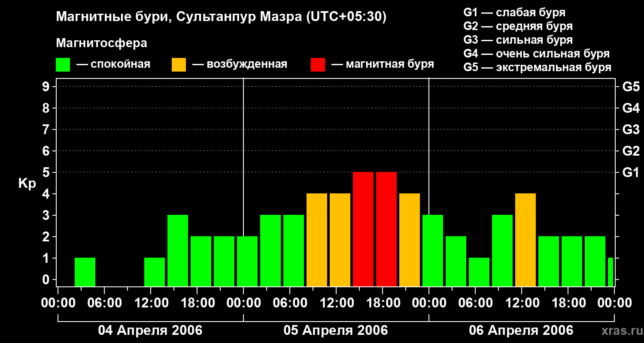Click the 18:00 time label for 05 Апреля
This screenshot has width=644, height=343.
383,303
